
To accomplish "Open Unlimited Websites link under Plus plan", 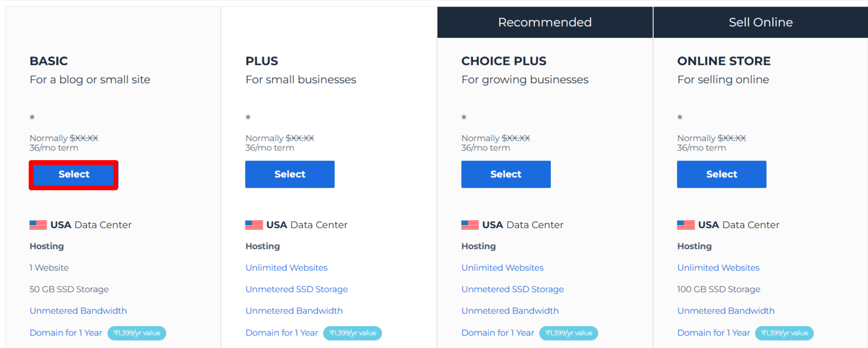I will (286, 268).
